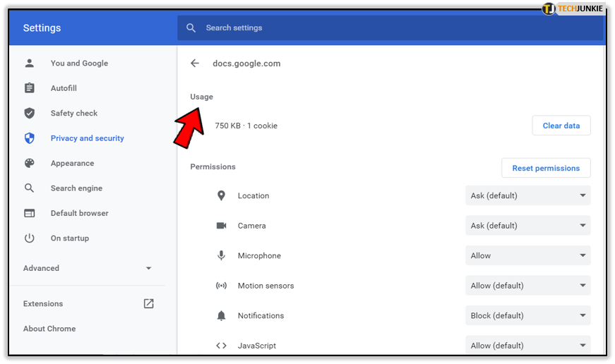
Task: Open the Extensions link
Action: [x=43, y=303]
